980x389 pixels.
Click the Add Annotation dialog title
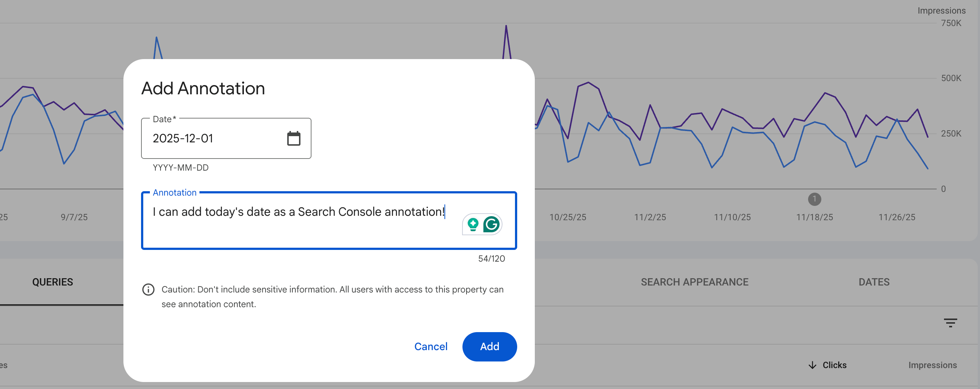(203, 88)
